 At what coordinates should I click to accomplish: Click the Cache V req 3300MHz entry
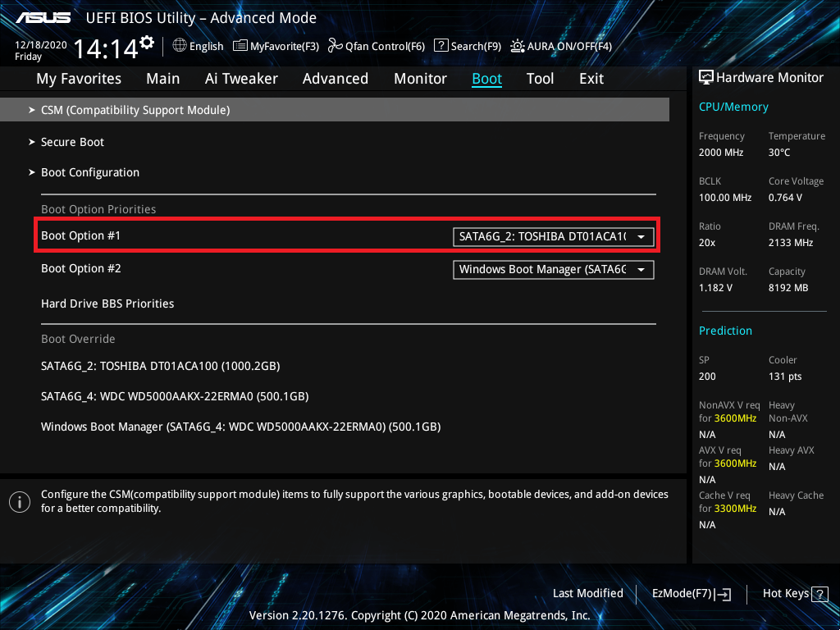pyautogui.click(x=728, y=502)
